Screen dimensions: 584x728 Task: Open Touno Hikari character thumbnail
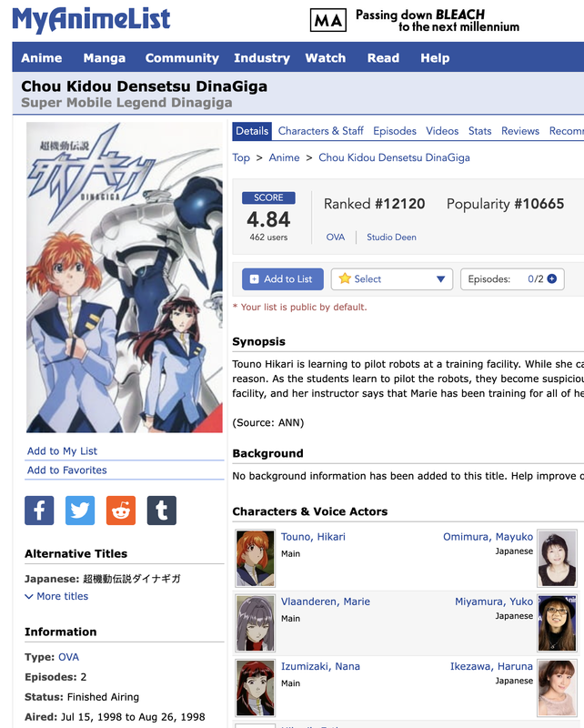click(255, 559)
